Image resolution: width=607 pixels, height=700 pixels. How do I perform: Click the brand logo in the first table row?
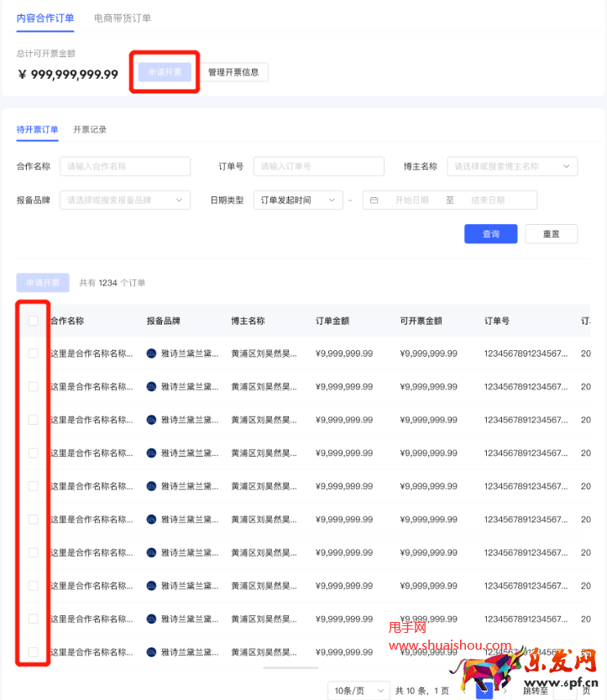[151, 353]
